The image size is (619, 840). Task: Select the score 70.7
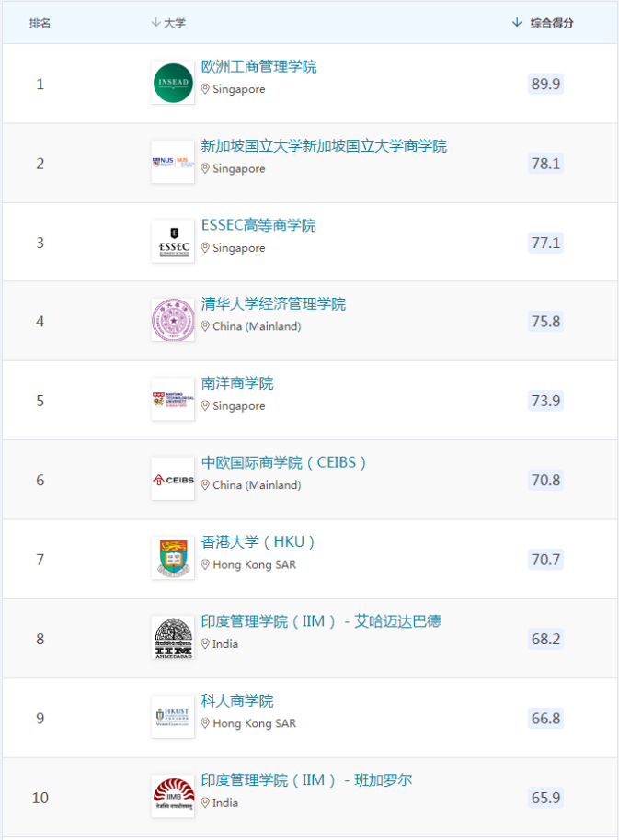pyautogui.click(x=545, y=560)
